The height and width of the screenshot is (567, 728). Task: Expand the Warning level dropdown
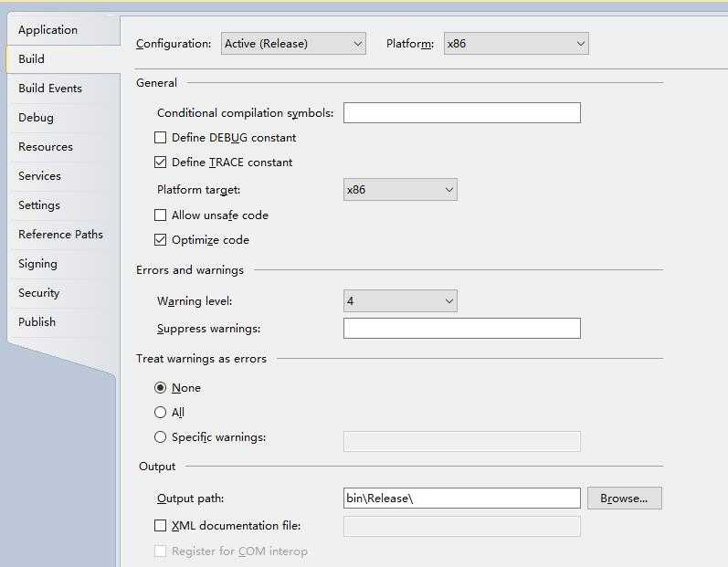[400, 301]
